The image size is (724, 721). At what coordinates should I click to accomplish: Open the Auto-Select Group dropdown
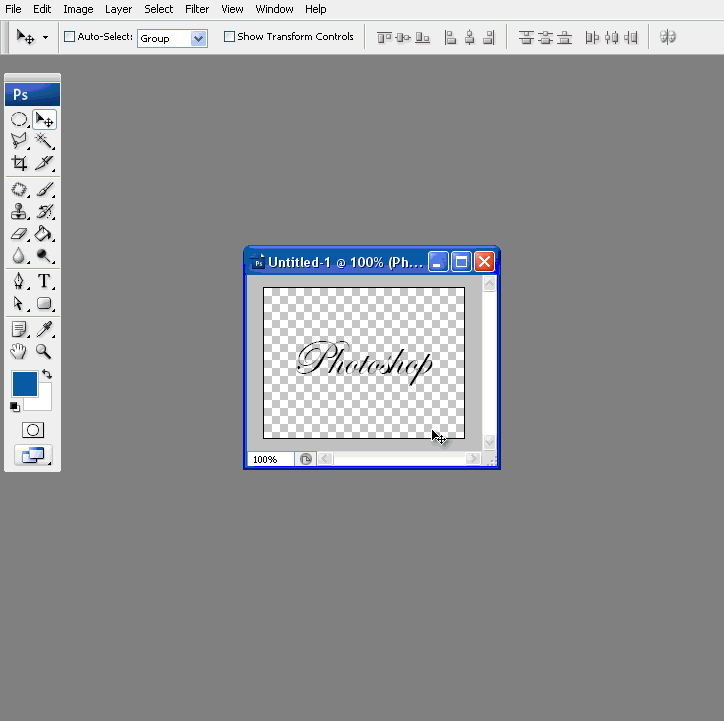pos(198,38)
